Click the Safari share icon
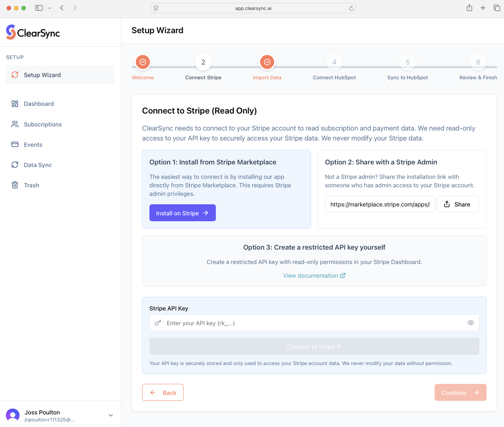504x427 pixels. [x=469, y=8]
